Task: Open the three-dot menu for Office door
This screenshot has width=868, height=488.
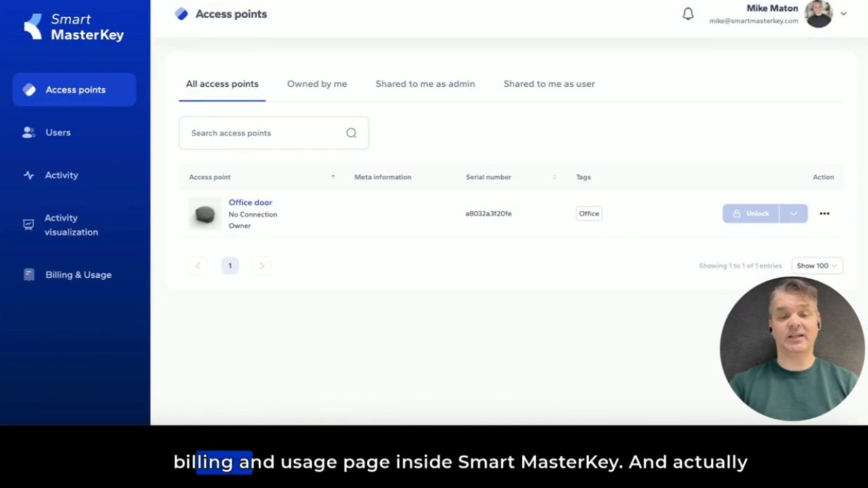Action: coord(825,213)
